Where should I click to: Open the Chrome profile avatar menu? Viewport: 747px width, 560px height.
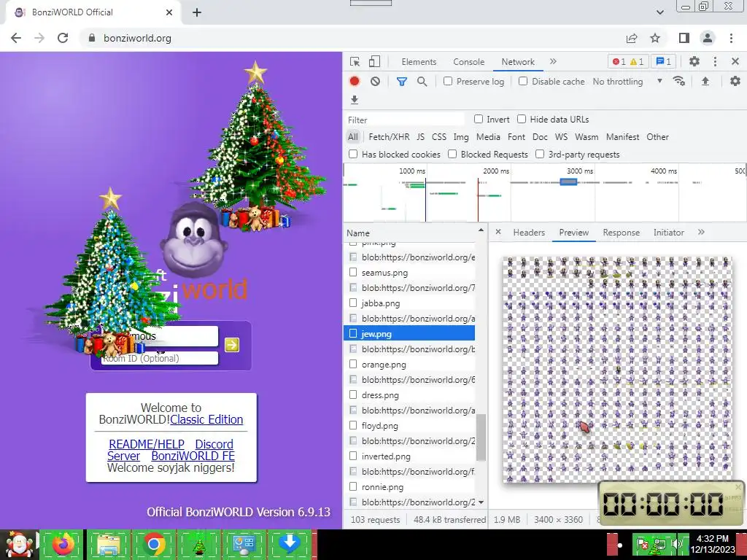(708, 38)
